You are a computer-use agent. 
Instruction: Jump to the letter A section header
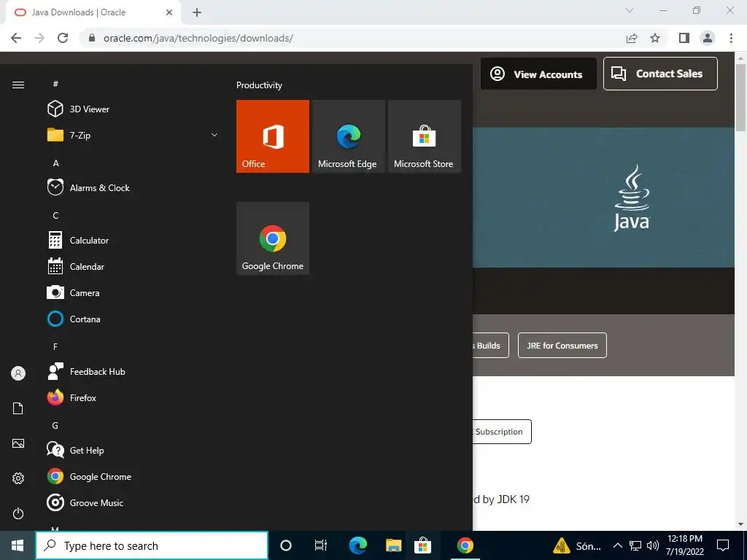55,163
